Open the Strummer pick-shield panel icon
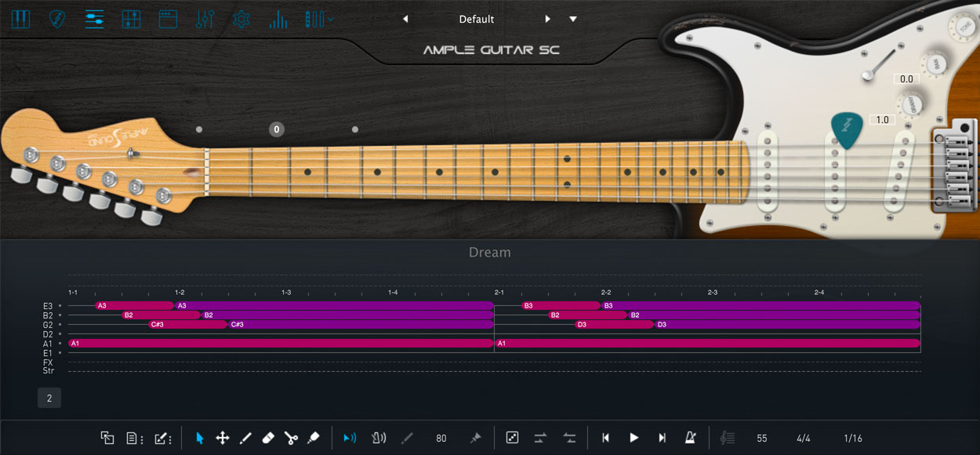 click(57, 19)
